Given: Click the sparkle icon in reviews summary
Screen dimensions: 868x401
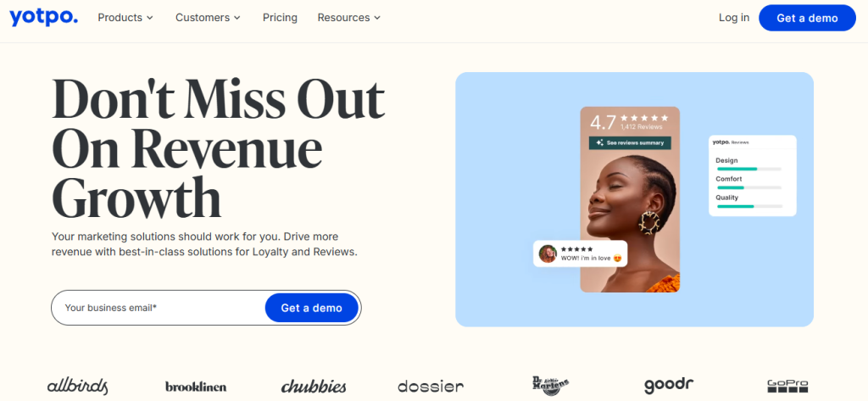Looking at the screenshot, I should (x=599, y=143).
